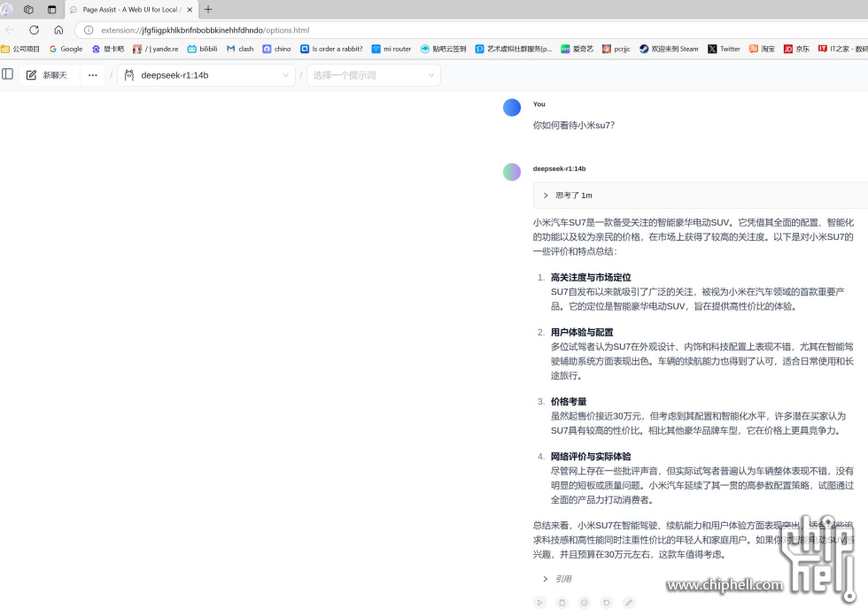Viewport: 868px width, 616px height.
Task: Click the heading 网络评价与实际体验
Action: (591, 457)
